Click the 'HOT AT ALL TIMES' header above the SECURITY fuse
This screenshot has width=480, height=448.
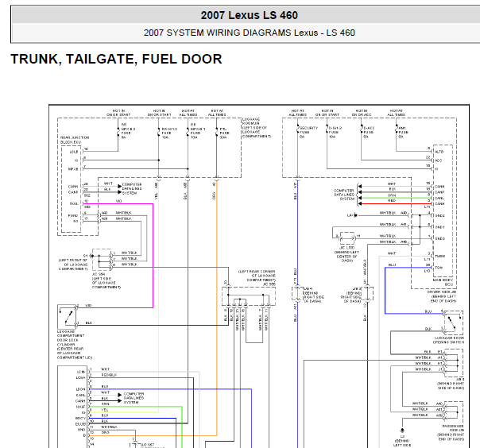click(x=297, y=113)
